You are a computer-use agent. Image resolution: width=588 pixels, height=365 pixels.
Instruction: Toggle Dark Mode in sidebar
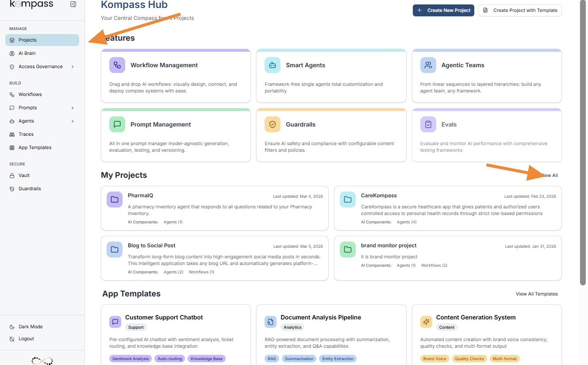pos(31,327)
